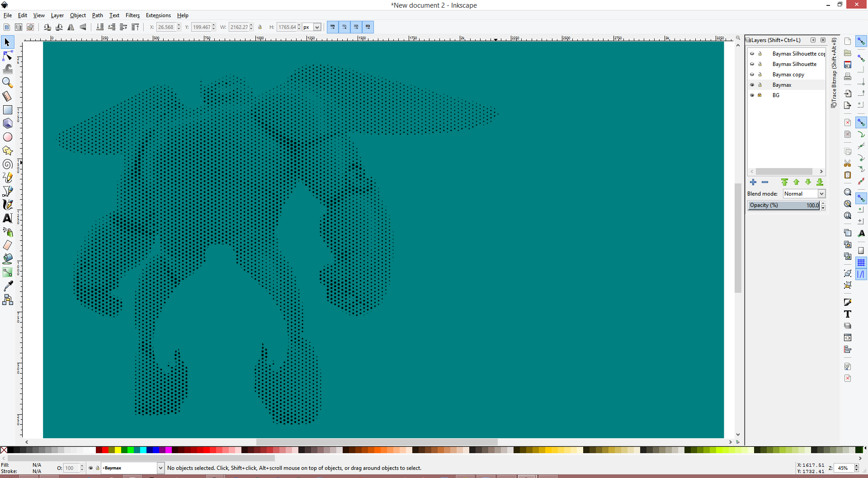Increase the object opacity O value
This screenshot has height=478, width=868.
point(82,466)
